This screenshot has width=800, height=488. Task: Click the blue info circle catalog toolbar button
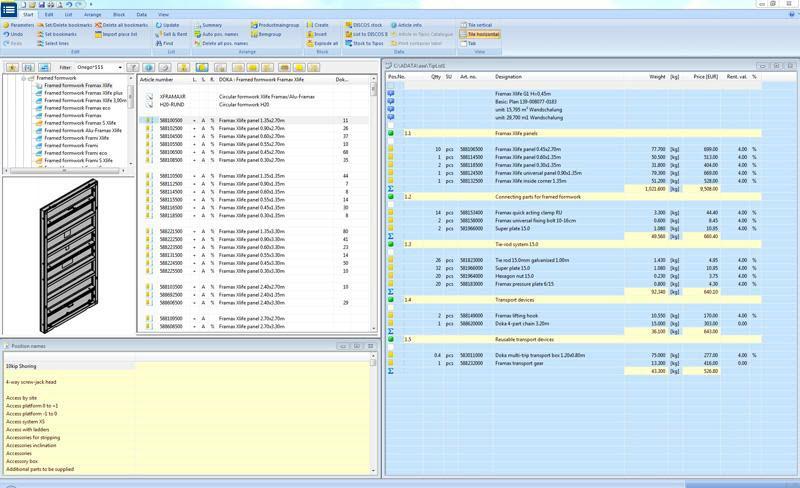pos(148,67)
